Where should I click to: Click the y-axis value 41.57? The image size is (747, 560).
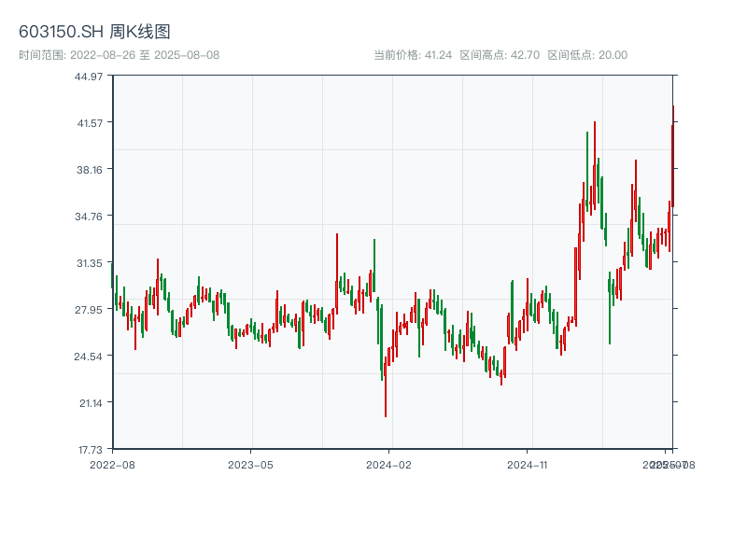[90, 123]
